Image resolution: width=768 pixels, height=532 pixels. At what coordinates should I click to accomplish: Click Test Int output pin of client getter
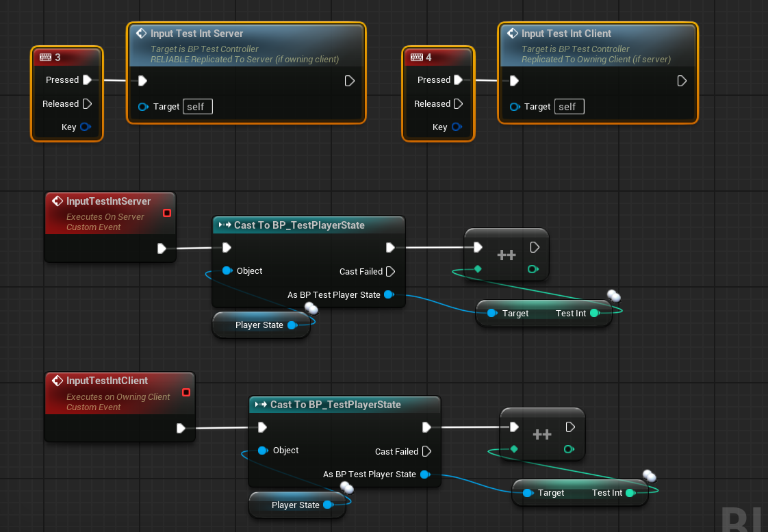coord(631,493)
